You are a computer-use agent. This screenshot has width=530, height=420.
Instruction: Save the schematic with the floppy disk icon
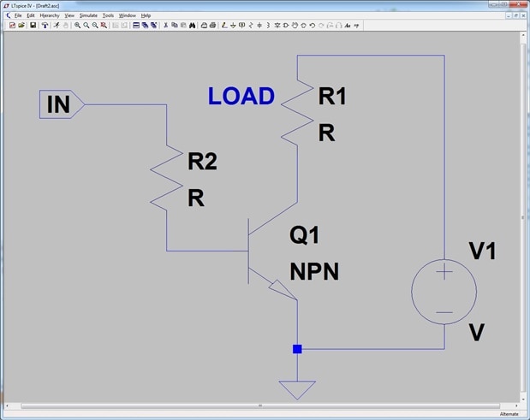33,26
